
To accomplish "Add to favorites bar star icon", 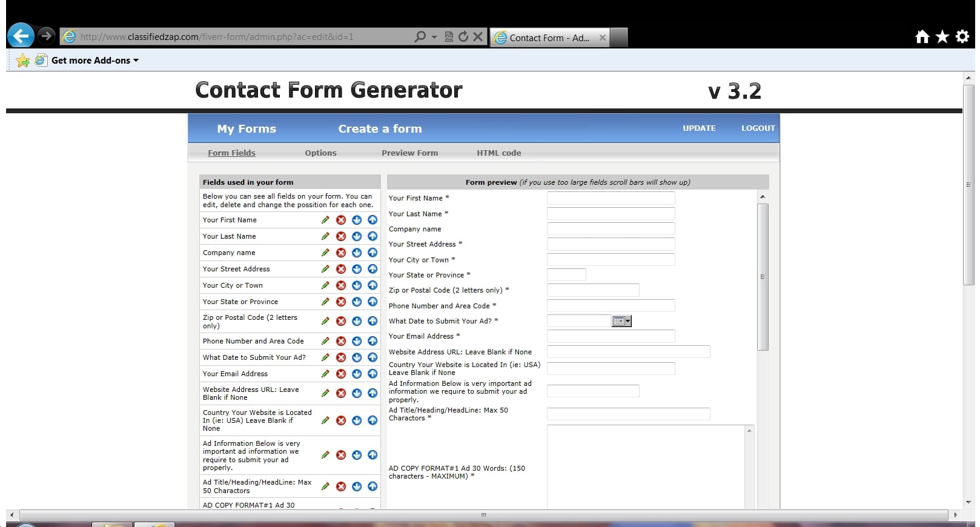I will click(23, 61).
